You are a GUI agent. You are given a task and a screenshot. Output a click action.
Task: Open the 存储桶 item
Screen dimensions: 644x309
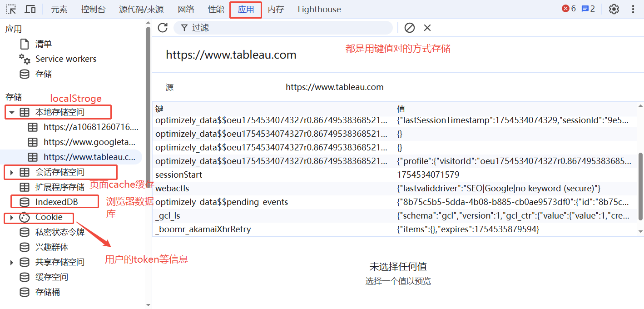click(x=48, y=292)
